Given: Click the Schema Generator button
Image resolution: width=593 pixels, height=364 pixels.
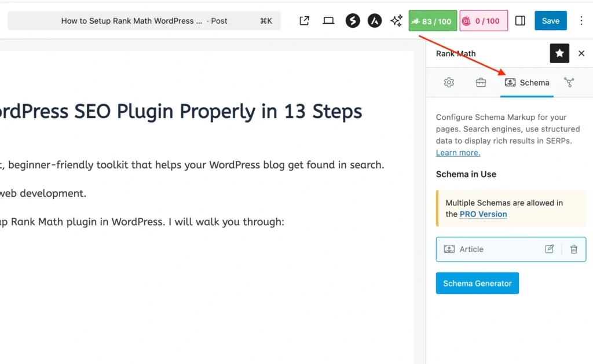Looking at the screenshot, I should click(x=477, y=284).
